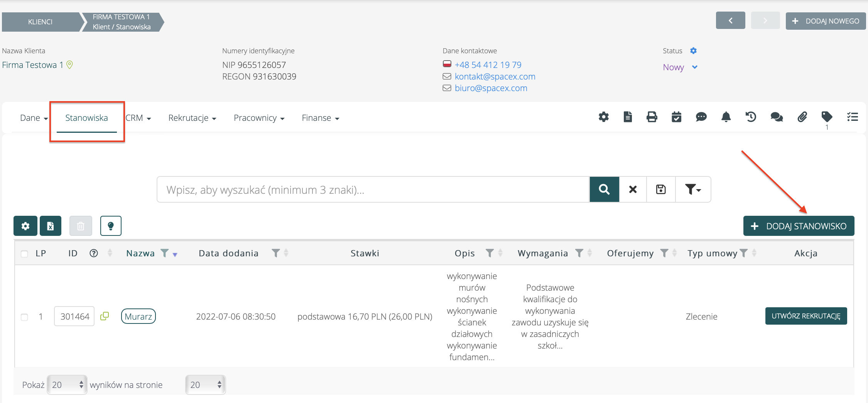Click the printer icon in toolbar
Image resolution: width=868 pixels, height=403 pixels.
[x=652, y=117]
